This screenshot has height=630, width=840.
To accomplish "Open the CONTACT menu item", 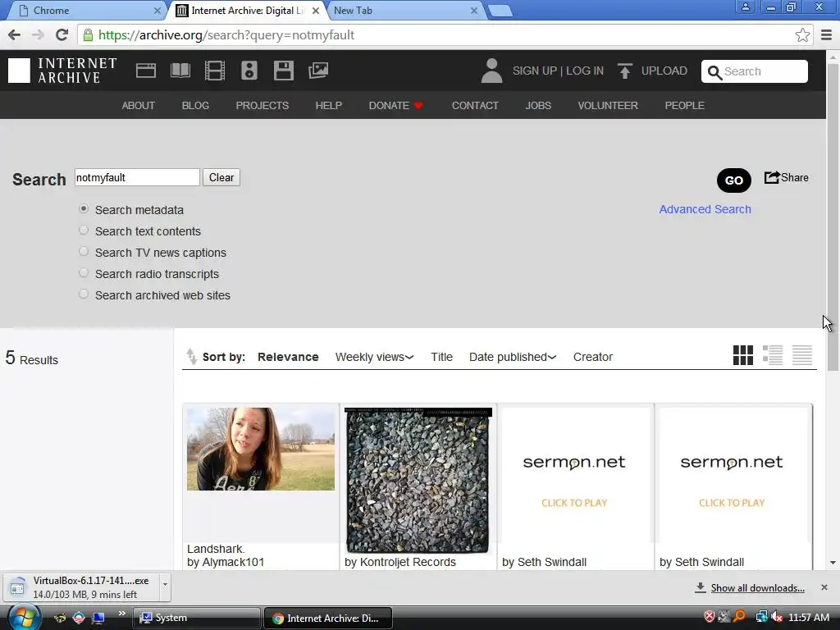I will pyautogui.click(x=475, y=106).
